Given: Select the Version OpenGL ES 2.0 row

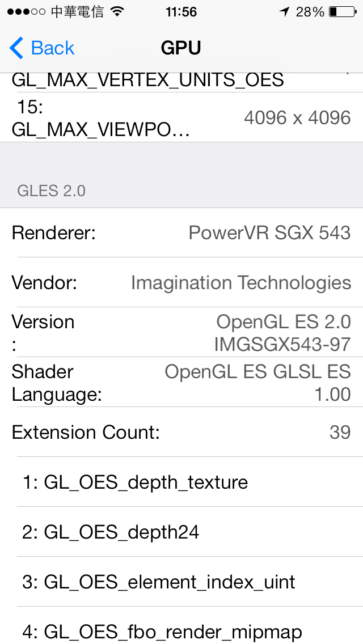Looking at the screenshot, I should pos(181,332).
